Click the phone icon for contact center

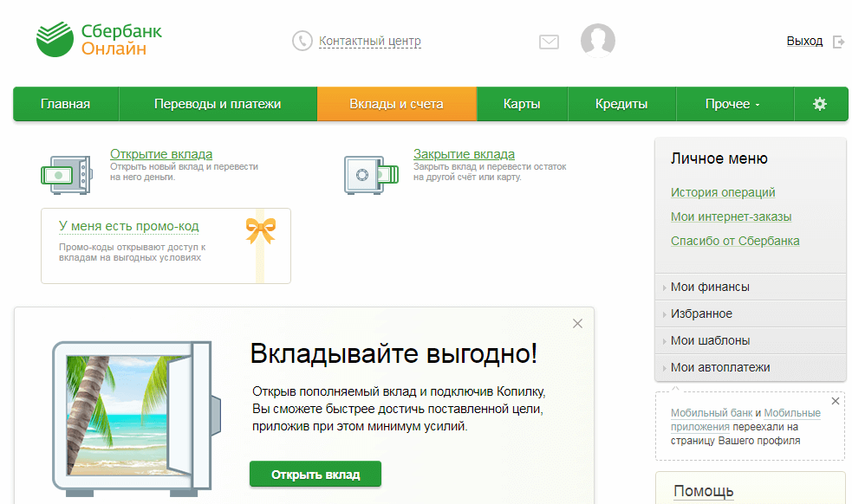point(302,41)
